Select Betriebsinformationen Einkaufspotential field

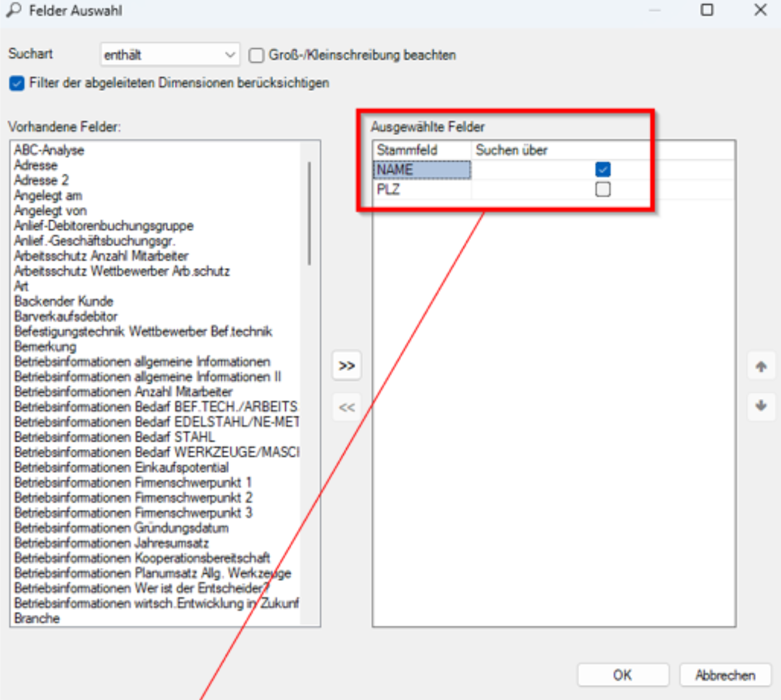pos(121,467)
